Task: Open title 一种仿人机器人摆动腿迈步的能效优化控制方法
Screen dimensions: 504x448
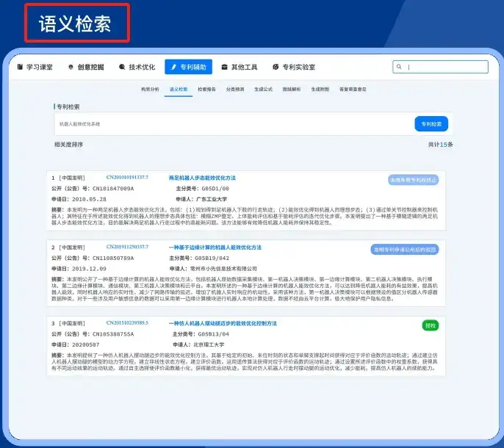Action: 223,323
